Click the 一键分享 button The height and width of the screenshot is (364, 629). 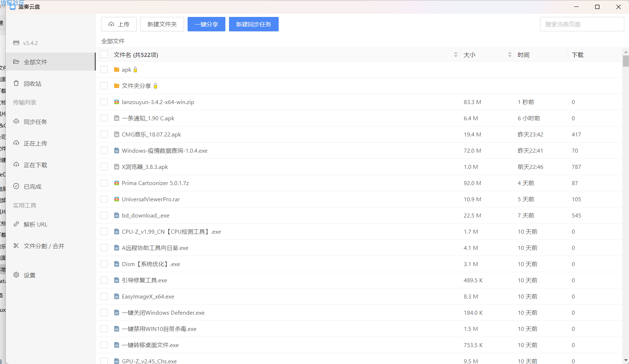click(x=206, y=24)
